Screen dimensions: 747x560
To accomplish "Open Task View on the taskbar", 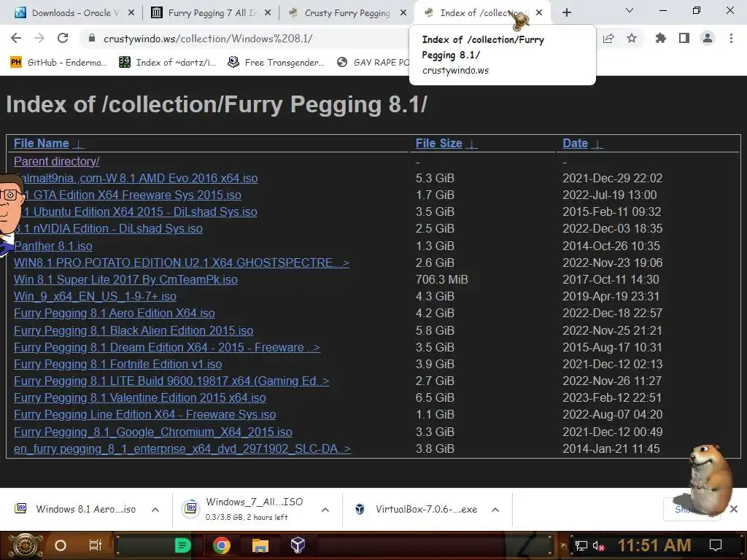I will pyautogui.click(x=96, y=545).
